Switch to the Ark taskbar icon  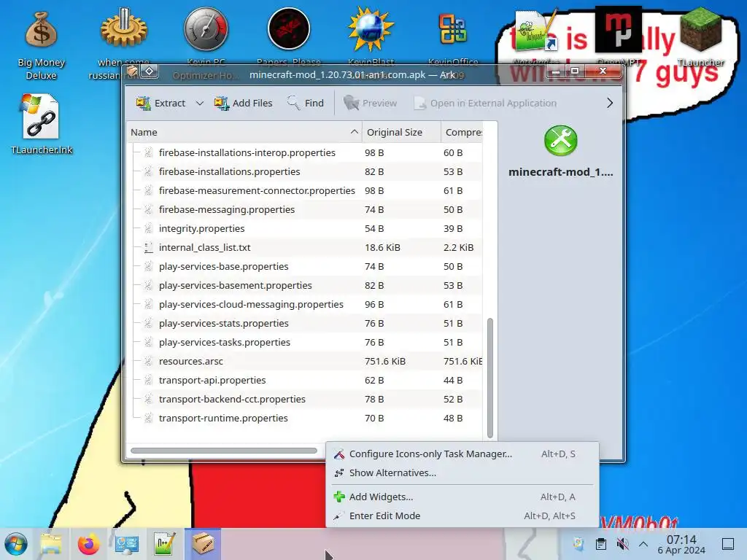pos(203,544)
